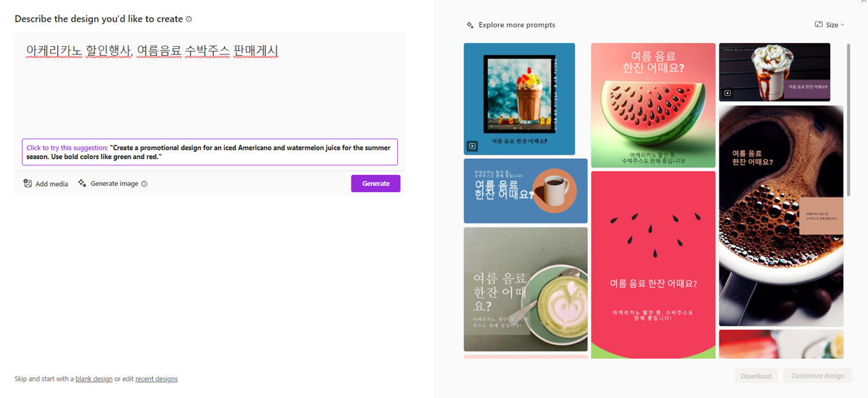868x398 pixels.
Task: Open the recent designs link
Action: [156, 379]
